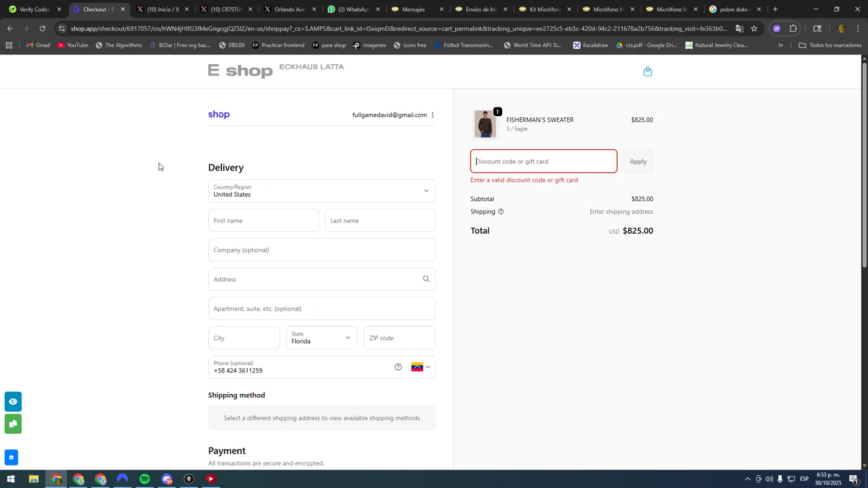This screenshot has height=488, width=868.
Task: Click the browser address bar URL
Action: (399, 28)
